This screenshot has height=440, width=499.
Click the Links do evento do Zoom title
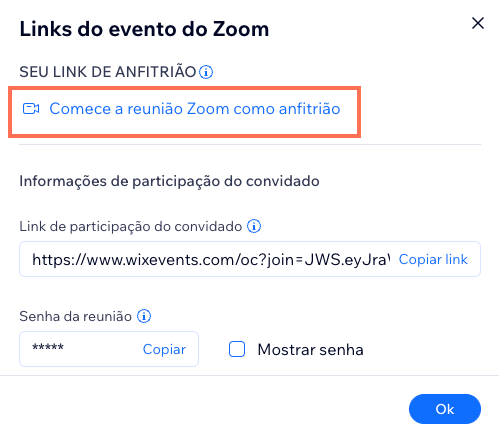(144, 29)
